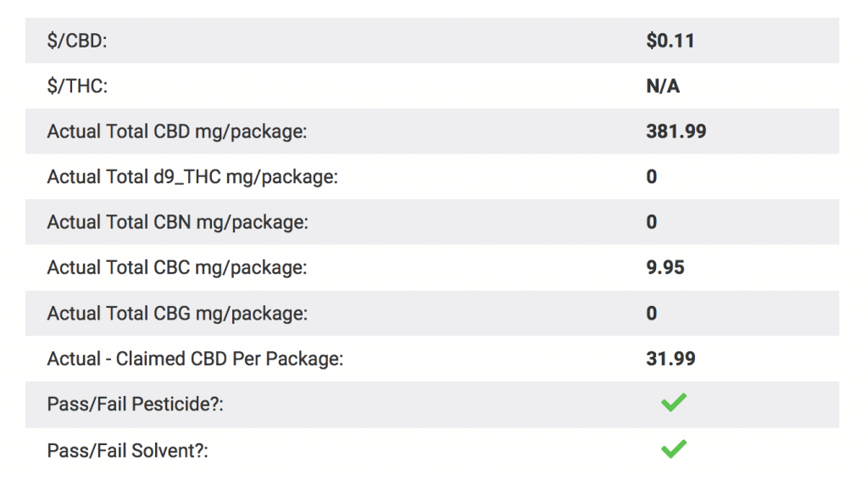Select Actual Total CBC mg/package label
Viewport: 868px width, 479px height.
(x=177, y=268)
